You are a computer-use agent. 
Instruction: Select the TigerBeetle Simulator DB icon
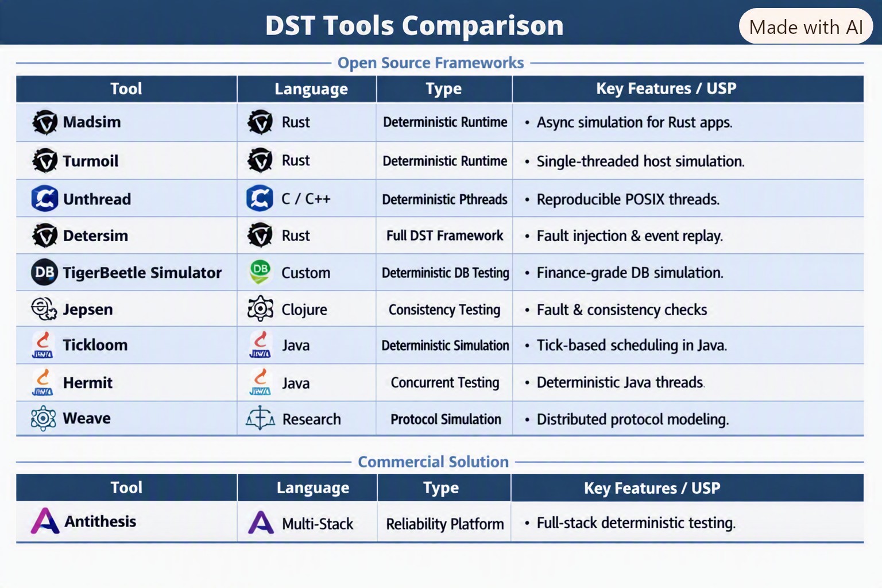pos(44,272)
